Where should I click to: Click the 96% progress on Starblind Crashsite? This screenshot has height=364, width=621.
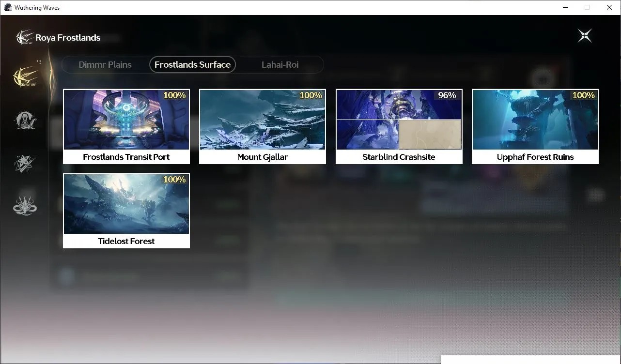[447, 95]
